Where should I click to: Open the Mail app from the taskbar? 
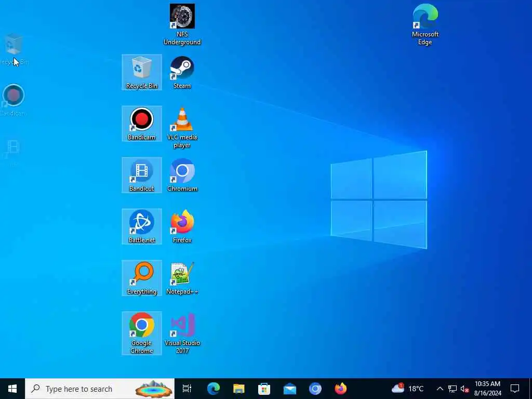coord(290,389)
